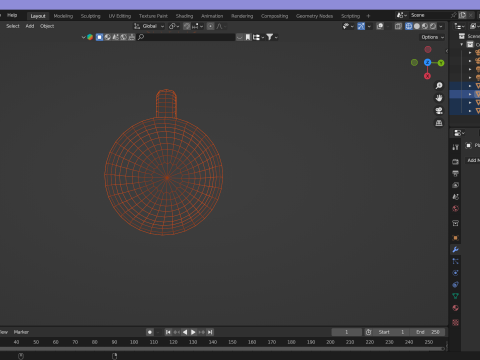Image resolution: width=480 pixels, height=360 pixels.
Task: Open the World properties tab
Action: pos(455,209)
